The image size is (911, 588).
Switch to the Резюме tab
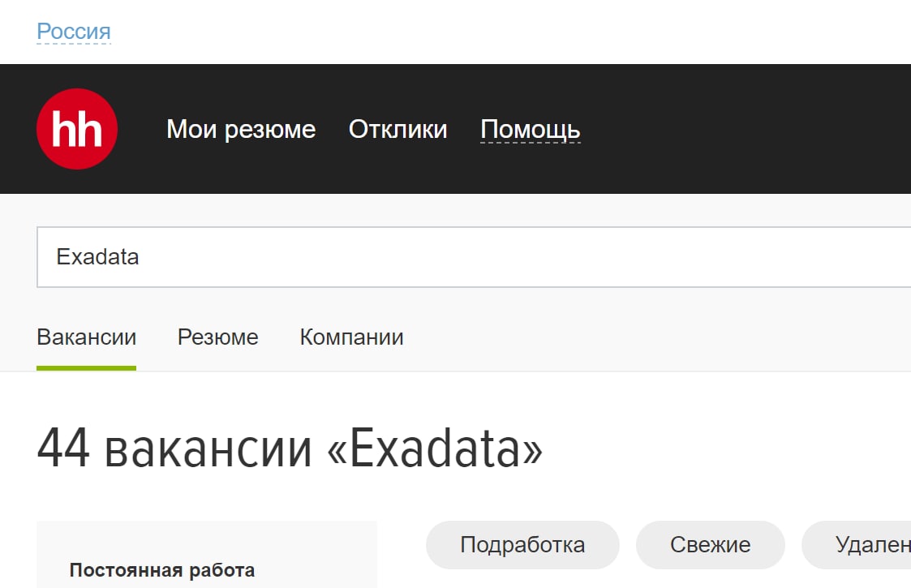(218, 337)
